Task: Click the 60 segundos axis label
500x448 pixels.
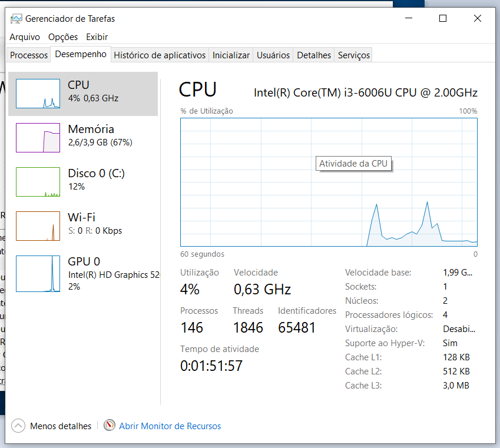Action: (202, 254)
